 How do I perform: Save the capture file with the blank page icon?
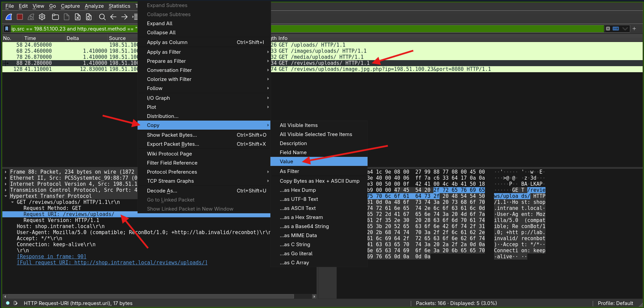click(x=67, y=17)
